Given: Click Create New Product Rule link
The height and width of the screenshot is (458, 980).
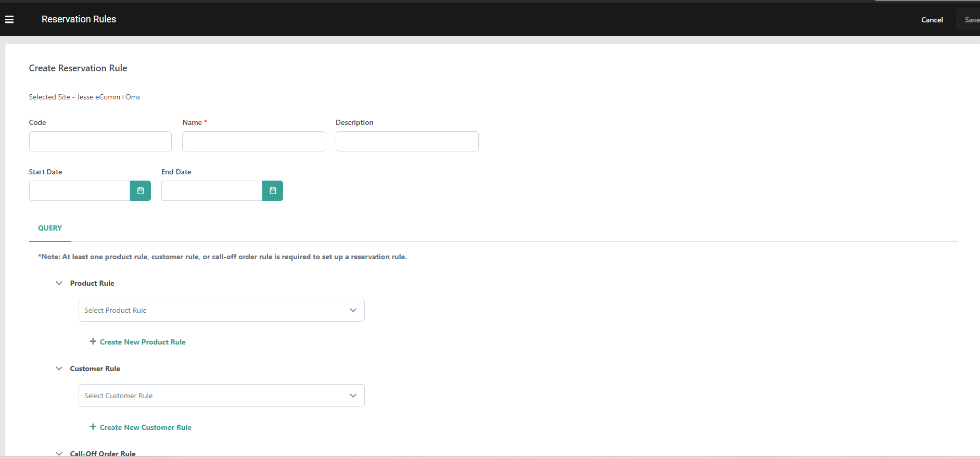Looking at the screenshot, I should [x=143, y=342].
